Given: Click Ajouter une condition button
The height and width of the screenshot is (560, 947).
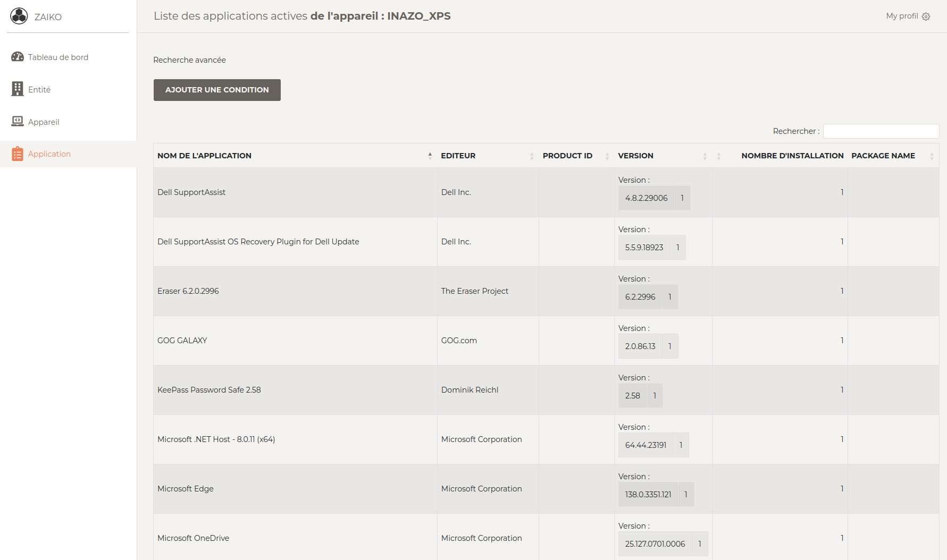Looking at the screenshot, I should [x=217, y=90].
